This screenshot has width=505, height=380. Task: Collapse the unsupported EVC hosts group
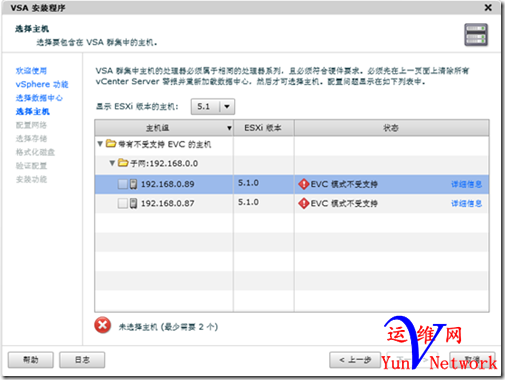100,144
